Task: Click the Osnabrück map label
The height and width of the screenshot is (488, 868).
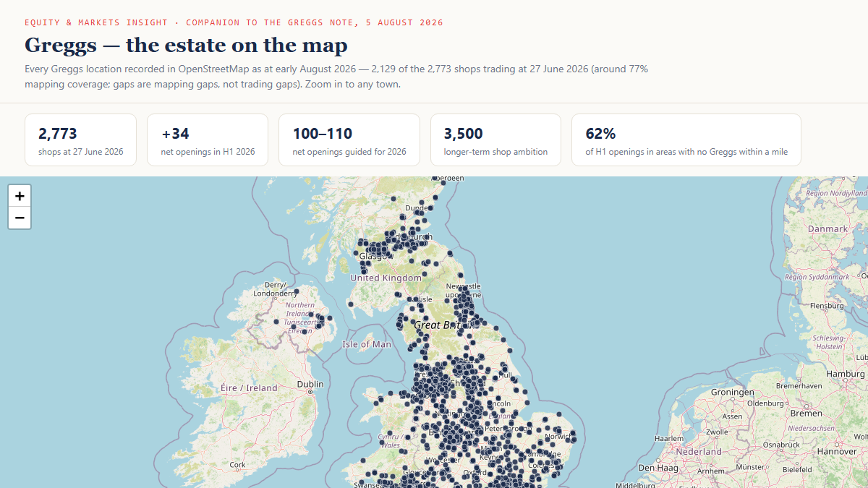Action: (780, 444)
